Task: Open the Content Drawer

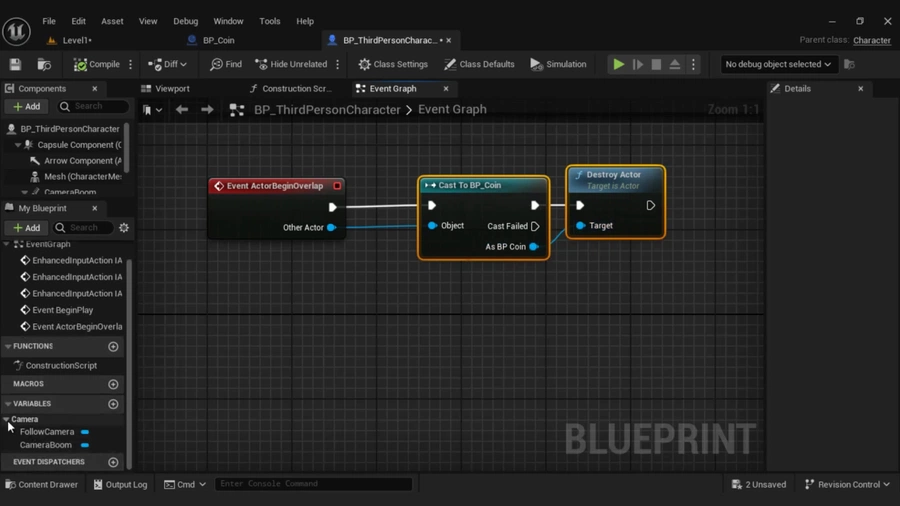Action: [41, 485]
